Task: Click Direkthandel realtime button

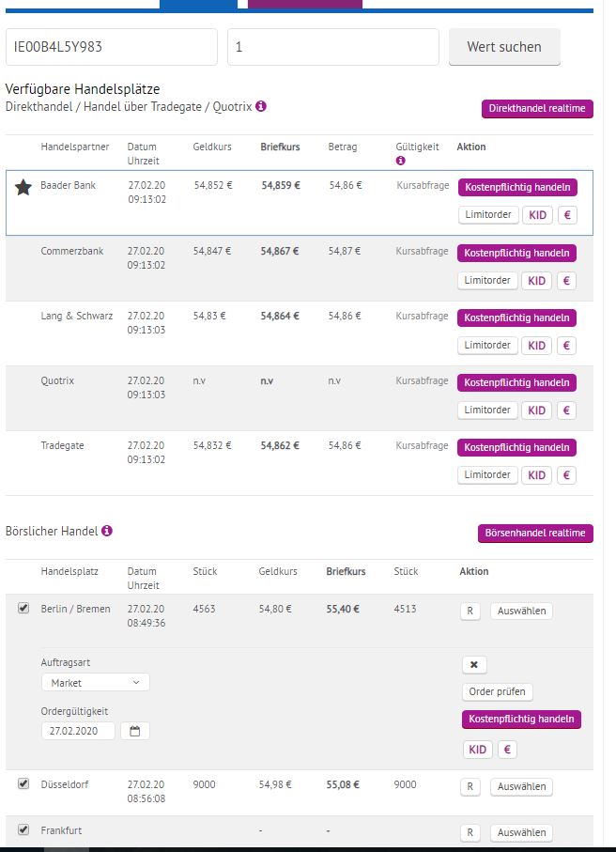Action: pyautogui.click(x=537, y=109)
